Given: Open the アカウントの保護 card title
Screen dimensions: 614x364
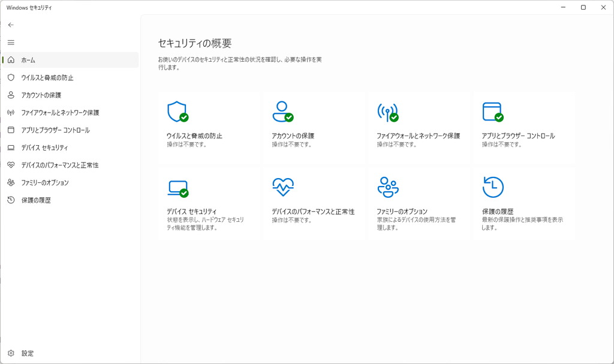Looking at the screenshot, I should (293, 136).
